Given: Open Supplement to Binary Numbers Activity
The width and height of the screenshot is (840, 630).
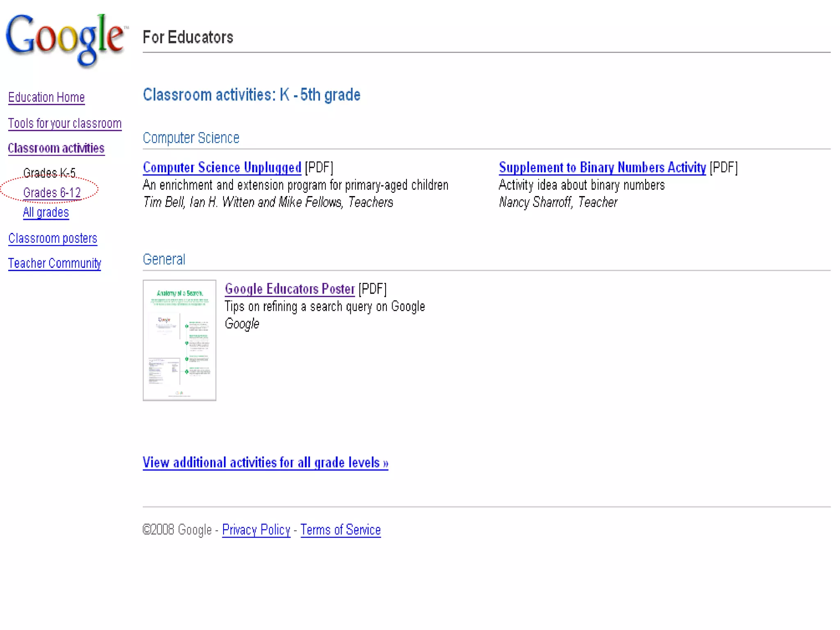Looking at the screenshot, I should point(602,167).
